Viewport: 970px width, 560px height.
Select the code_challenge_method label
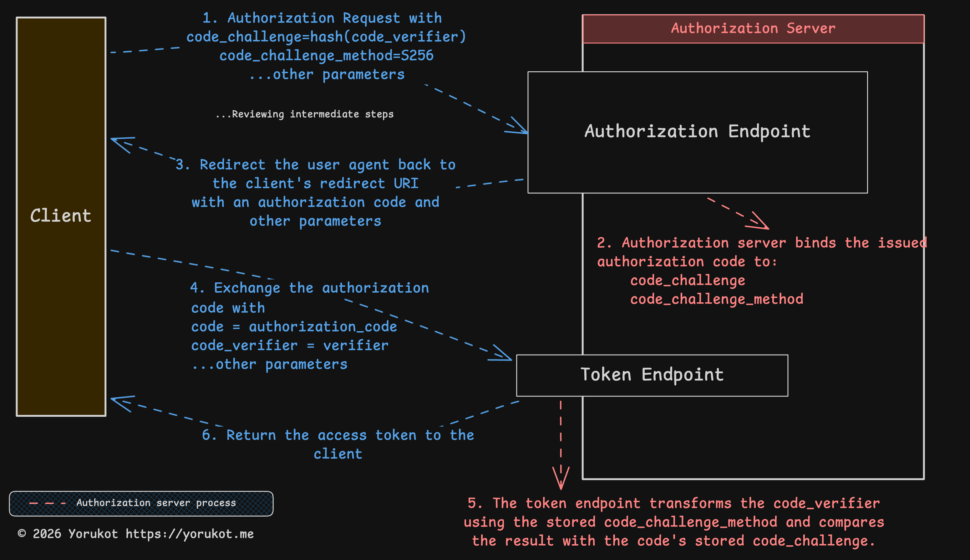(716, 299)
